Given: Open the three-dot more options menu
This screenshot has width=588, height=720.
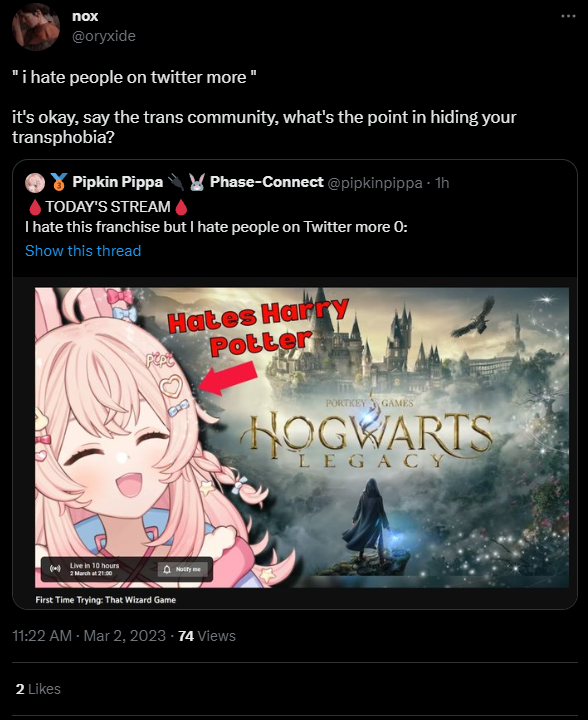Looking at the screenshot, I should click(568, 16).
